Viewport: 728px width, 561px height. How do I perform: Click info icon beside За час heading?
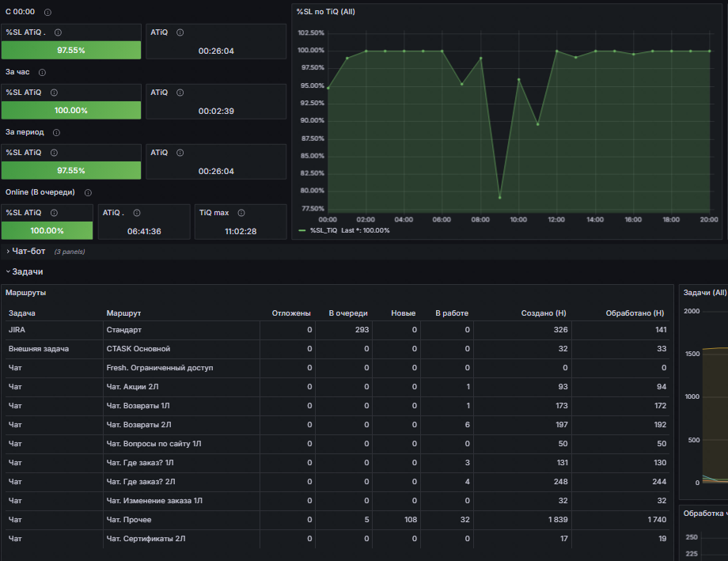[42, 73]
